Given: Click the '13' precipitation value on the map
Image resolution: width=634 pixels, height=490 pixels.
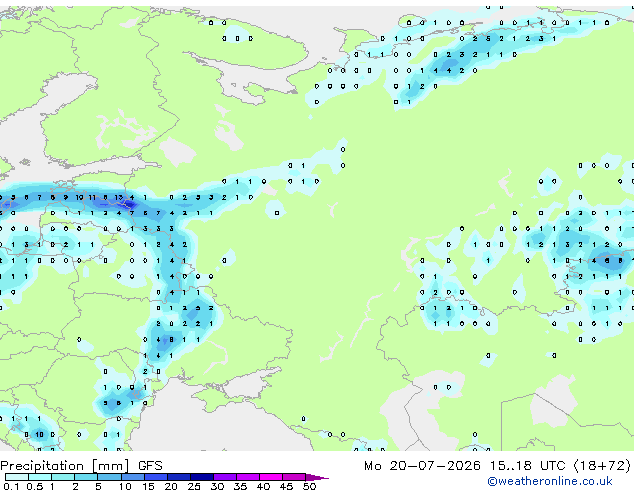Looking at the screenshot, I should [118, 197].
